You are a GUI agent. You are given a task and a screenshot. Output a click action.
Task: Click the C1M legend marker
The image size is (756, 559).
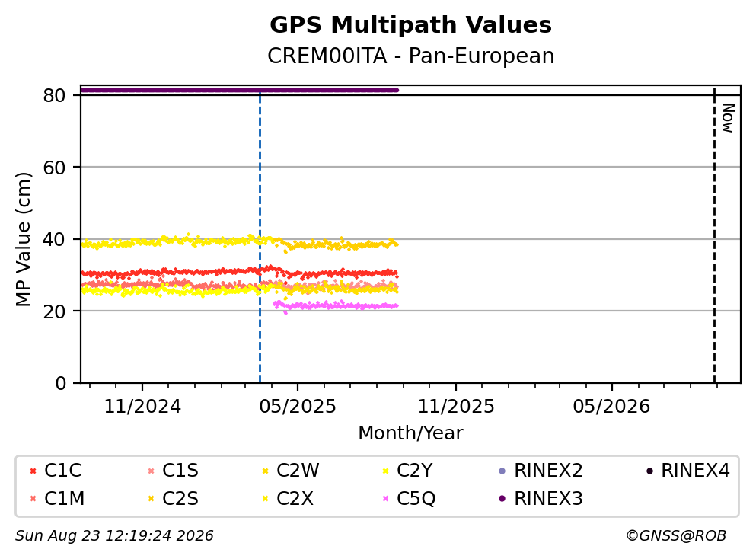[33, 499]
